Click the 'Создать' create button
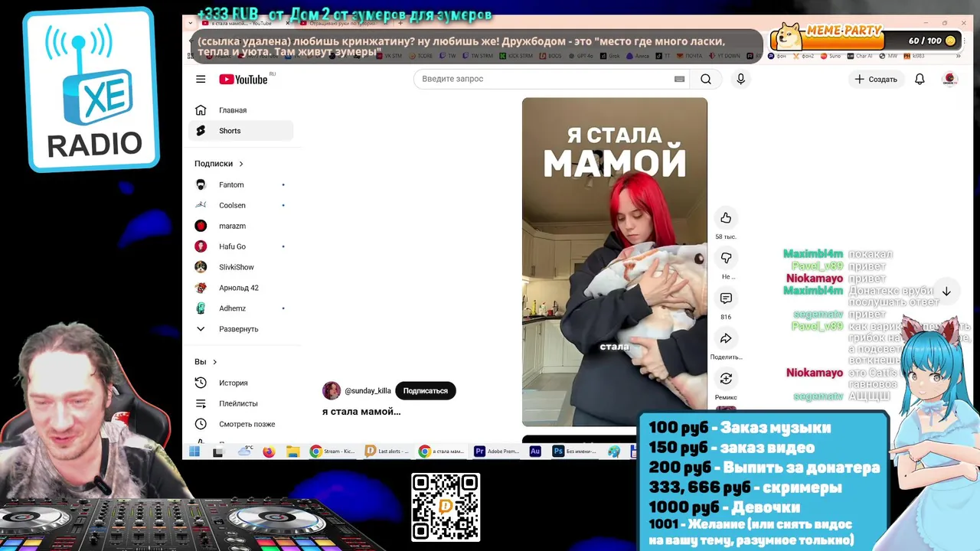This screenshot has width=980, height=551. (x=876, y=79)
